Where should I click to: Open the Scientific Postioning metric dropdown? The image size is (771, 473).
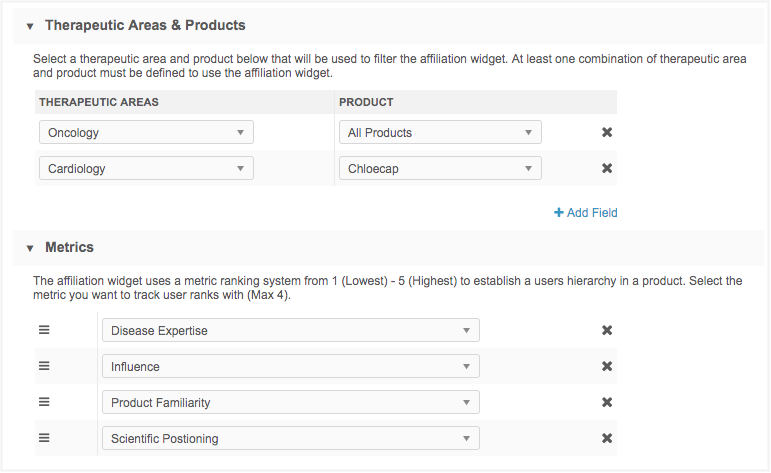click(290, 439)
